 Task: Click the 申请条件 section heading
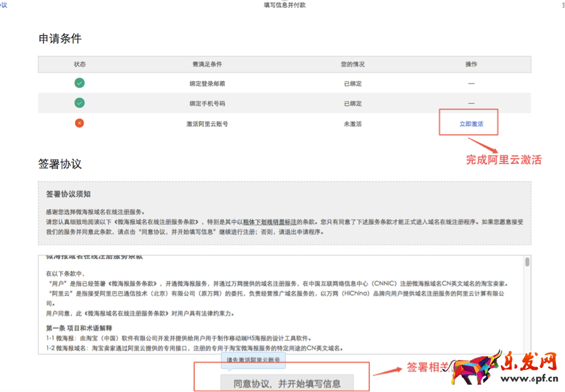click(60, 38)
